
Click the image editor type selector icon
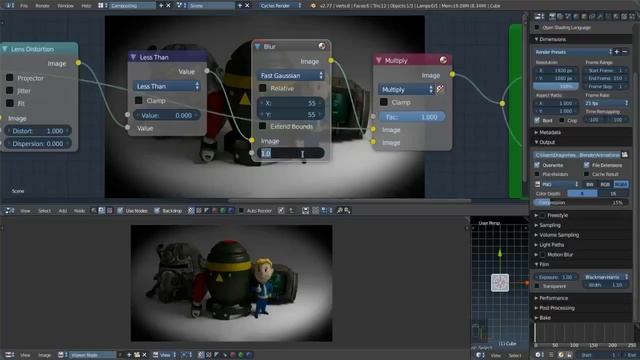pyautogui.click(x=9, y=355)
